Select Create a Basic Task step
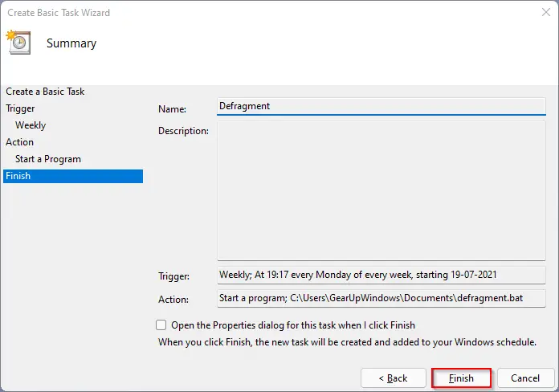Screen dimensions: 559x392 tap(45, 92)
